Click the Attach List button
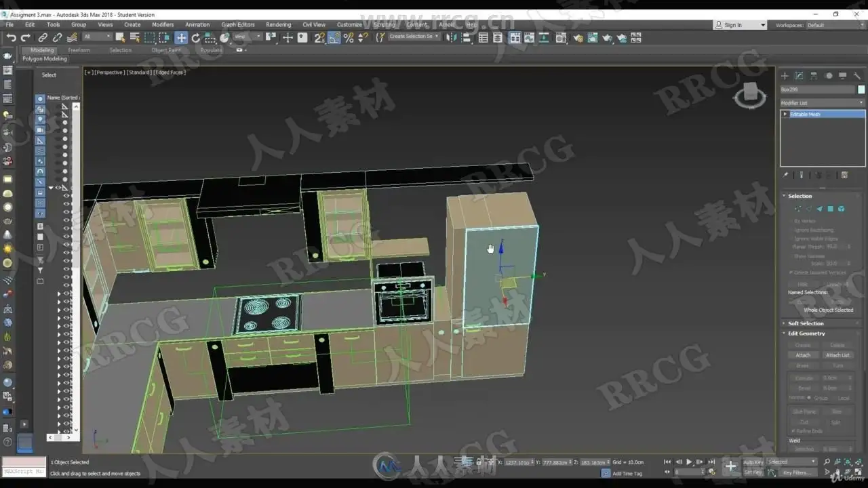The image size is (868, 488). tap(837, 355)
